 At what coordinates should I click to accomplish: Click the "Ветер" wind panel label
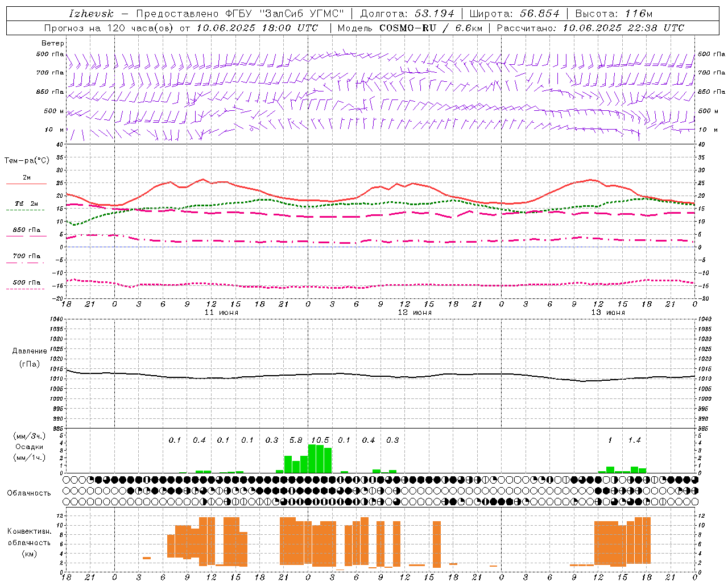52,43
